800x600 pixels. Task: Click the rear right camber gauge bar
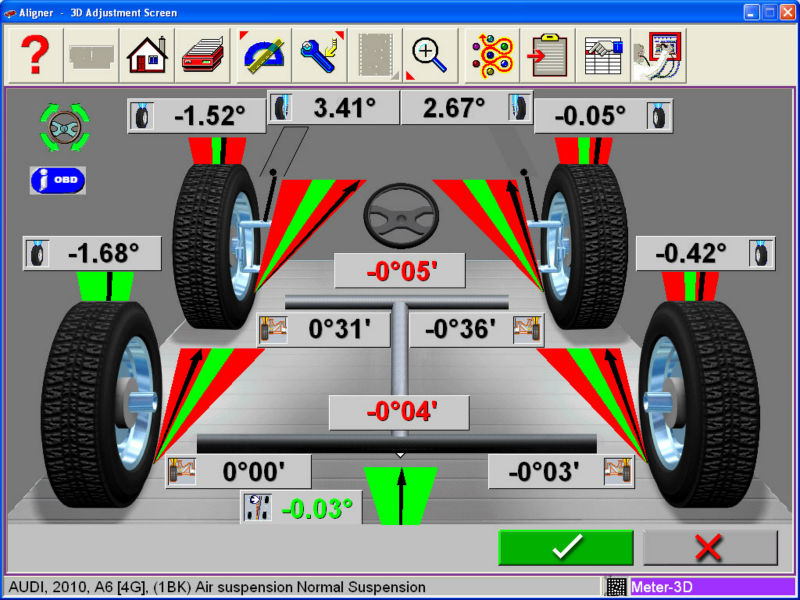coord(690,286)
